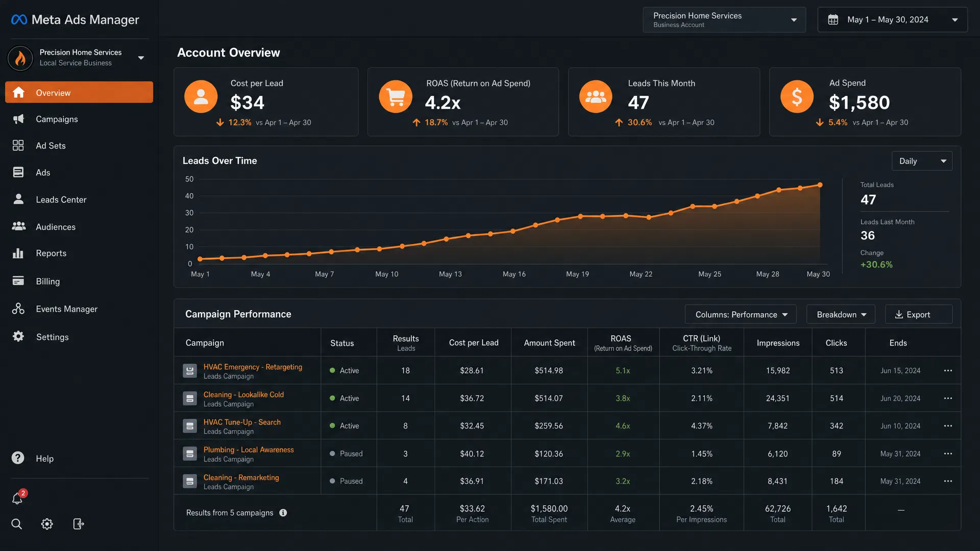The image size is (980, 551).
Task: Open the Columns: Performance dropdown
Action: 741,314
